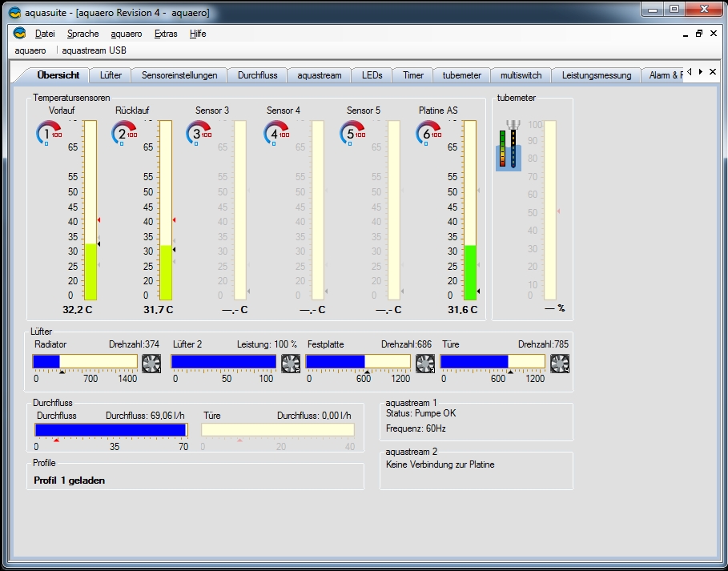Click the Lüfter 2 fan icon
Screen dimensions: 728x571
(x=291, y=364)
